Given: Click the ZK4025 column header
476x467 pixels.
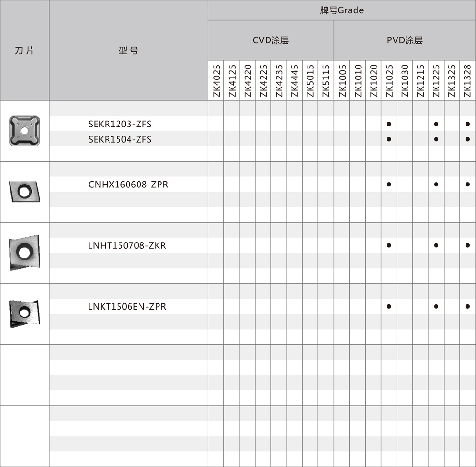Looking at the screenshot, I should click(x=216, y=81).
